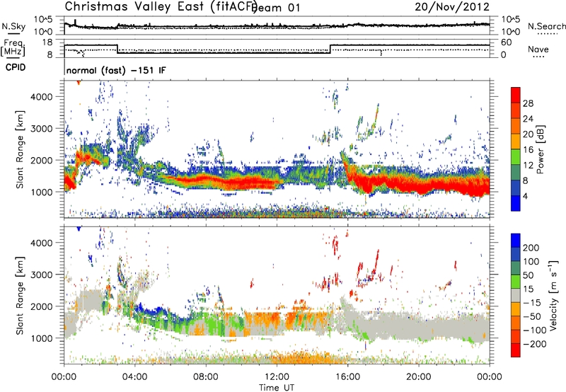Click the text "normal (fast) -151 IF"
The height and width of the screenshot is (392, 566).
click(x=116, y=70)
